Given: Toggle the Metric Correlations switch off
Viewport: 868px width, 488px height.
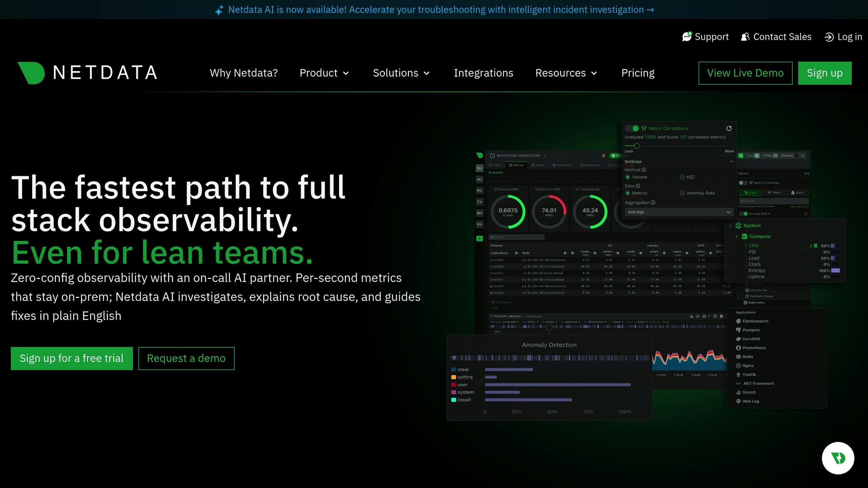Looking at the screenshot, I should pyautogui.click(x=632, y=129).
